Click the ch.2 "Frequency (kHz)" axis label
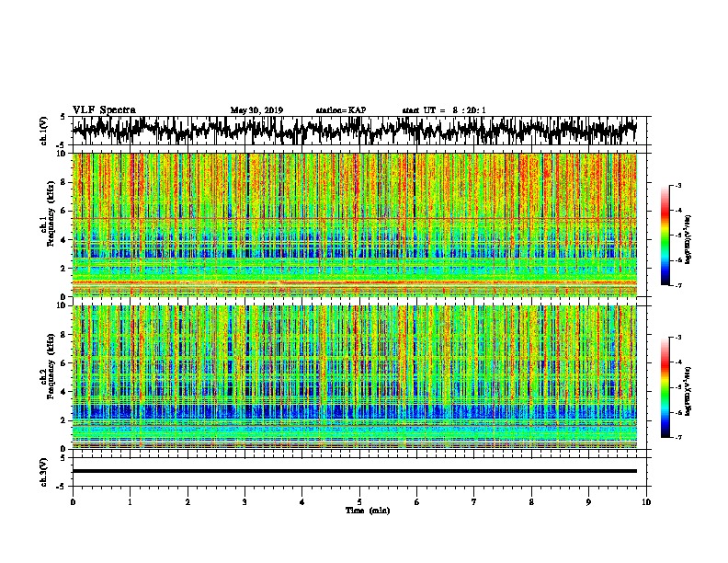This screenshot has width=728, height=563. pos(51,366)
